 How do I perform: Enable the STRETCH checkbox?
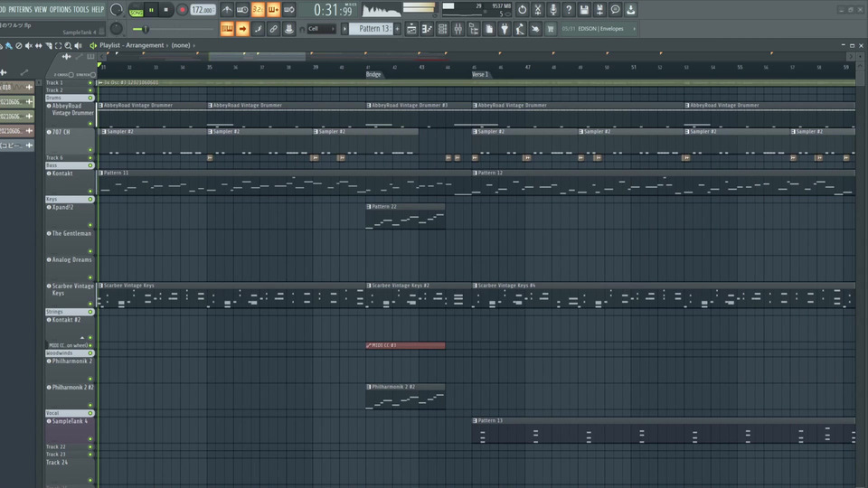pyautogui.click(x=93, y=75)
